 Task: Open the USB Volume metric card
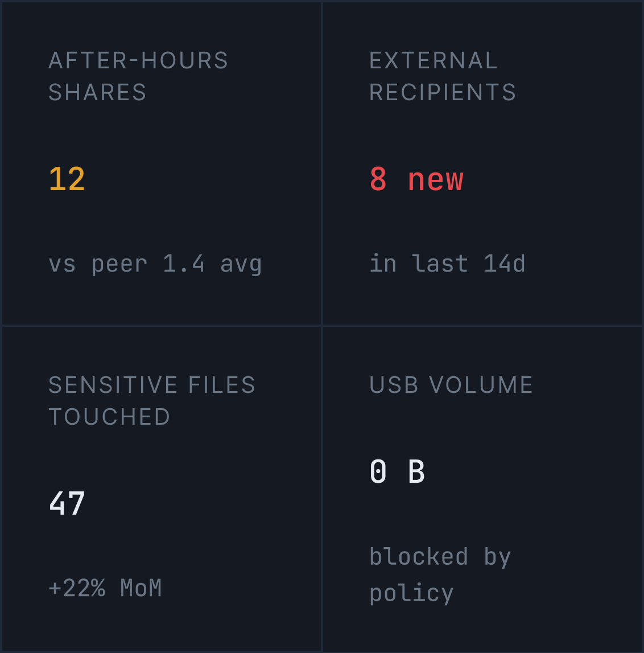482,488
